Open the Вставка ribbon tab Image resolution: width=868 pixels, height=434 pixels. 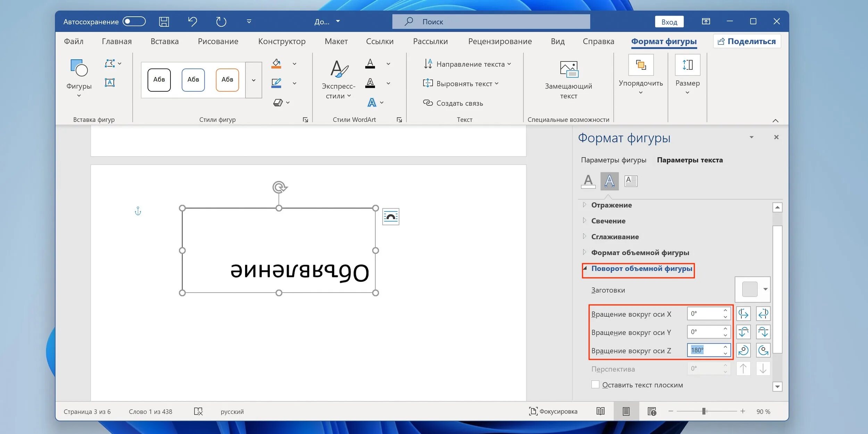165,41
